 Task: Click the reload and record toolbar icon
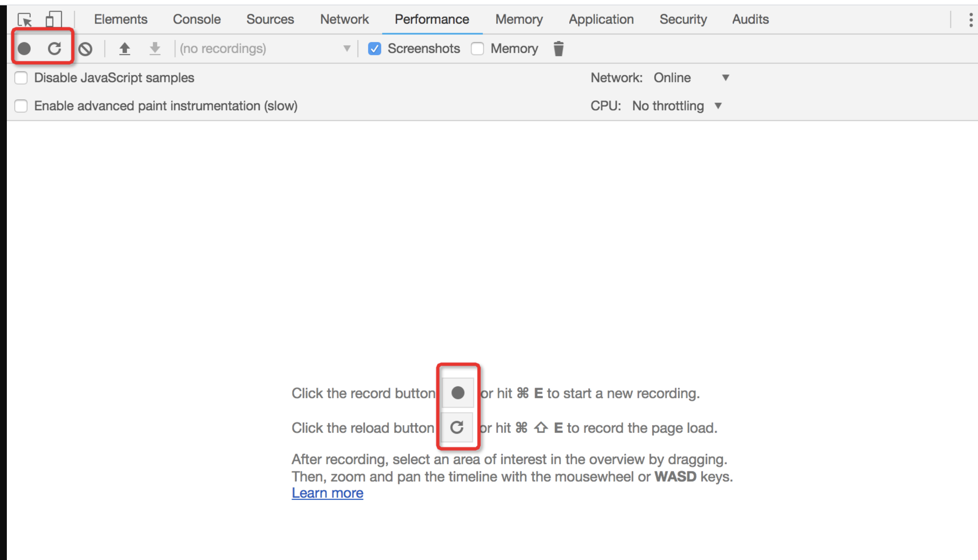click(55, 49)
